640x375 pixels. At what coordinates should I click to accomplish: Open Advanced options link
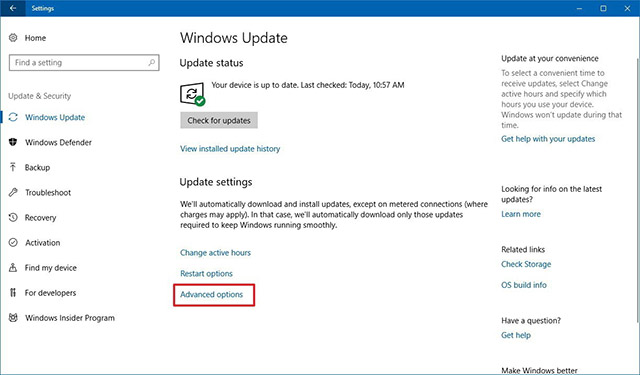(x=211, y=295)
